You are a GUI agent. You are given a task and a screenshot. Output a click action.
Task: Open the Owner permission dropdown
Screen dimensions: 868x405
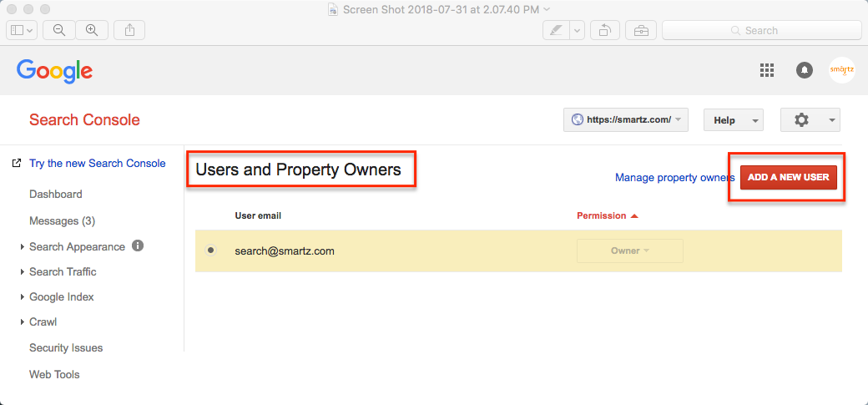click(630, 251)
